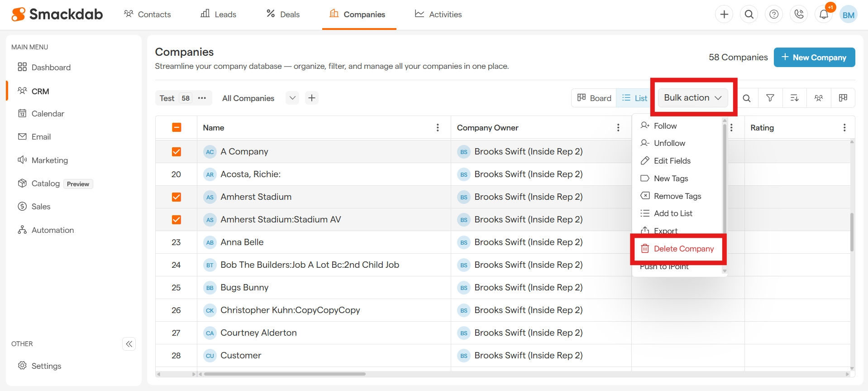Click the sort icon in toolbar

coord(794,98)
